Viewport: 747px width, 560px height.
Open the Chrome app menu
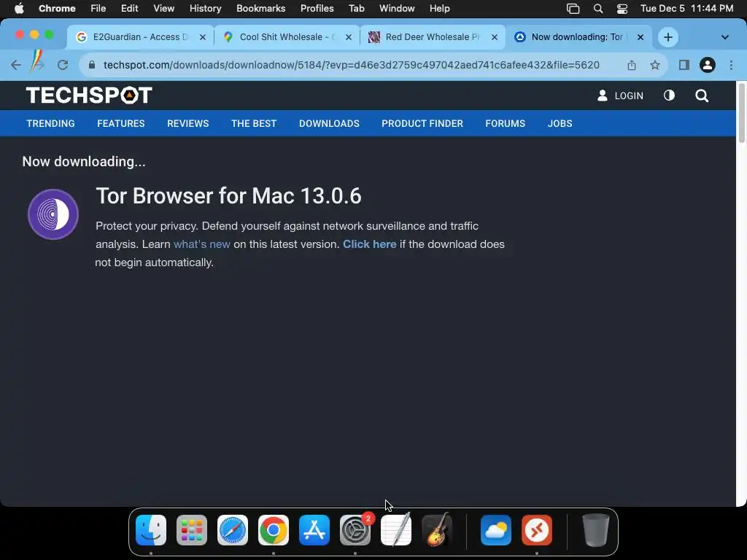point(57,9)
